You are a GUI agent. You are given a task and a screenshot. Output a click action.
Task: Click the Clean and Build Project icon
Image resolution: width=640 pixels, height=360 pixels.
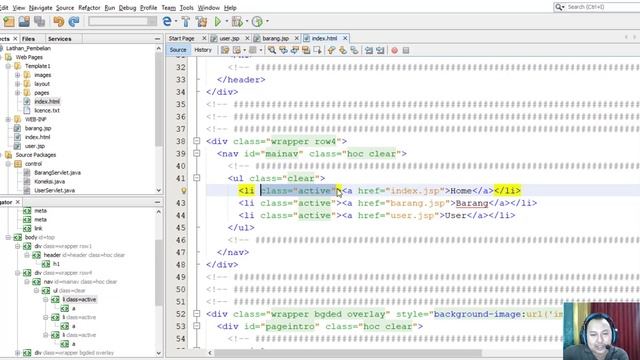(201, 22)
